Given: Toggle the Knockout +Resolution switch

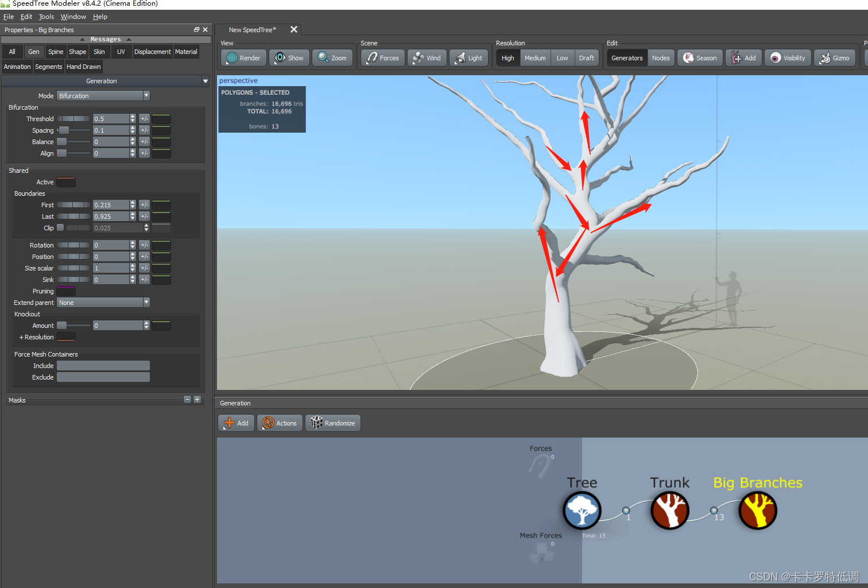Looking at the screenshot, I should 66,337.
